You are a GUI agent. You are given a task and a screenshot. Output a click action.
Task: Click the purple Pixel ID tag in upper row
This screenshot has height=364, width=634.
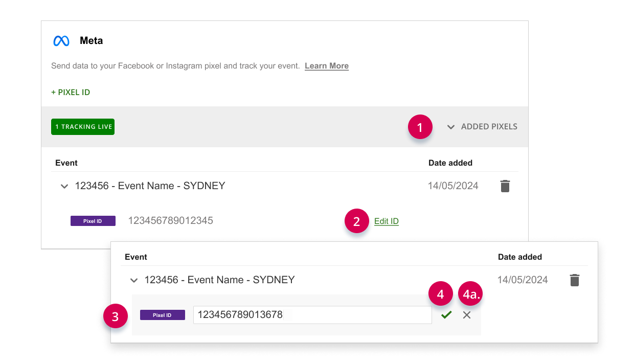93,221
